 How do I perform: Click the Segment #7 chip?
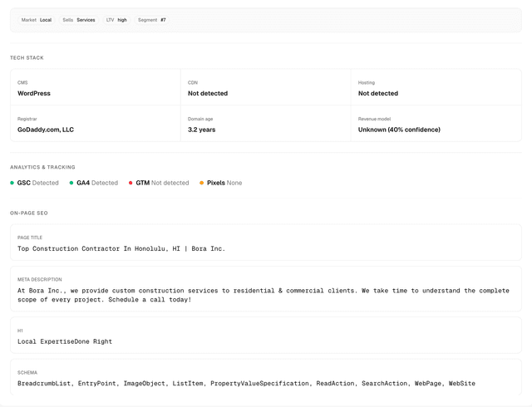(x=151, y=20)
